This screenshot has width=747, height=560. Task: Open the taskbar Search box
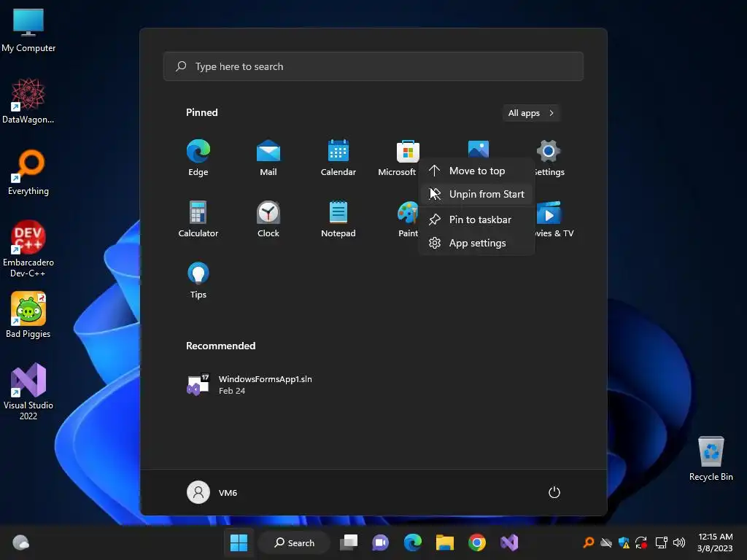[x=295, y=542]
